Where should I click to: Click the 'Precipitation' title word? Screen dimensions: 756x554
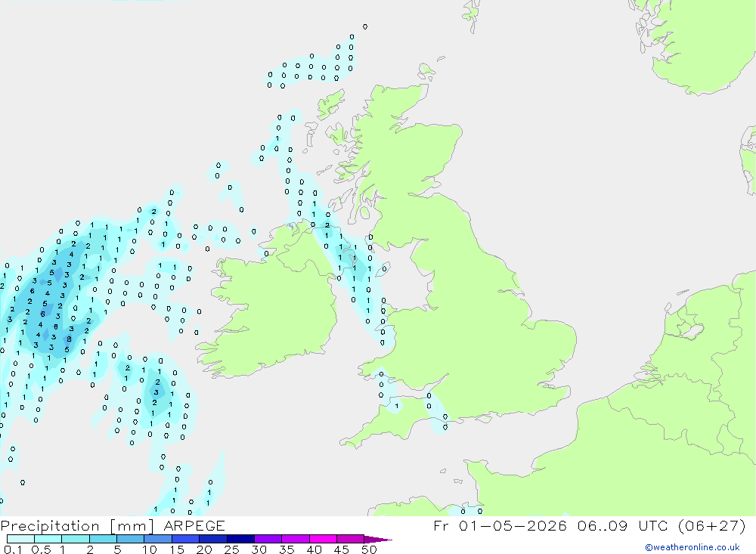coord(50,526)
